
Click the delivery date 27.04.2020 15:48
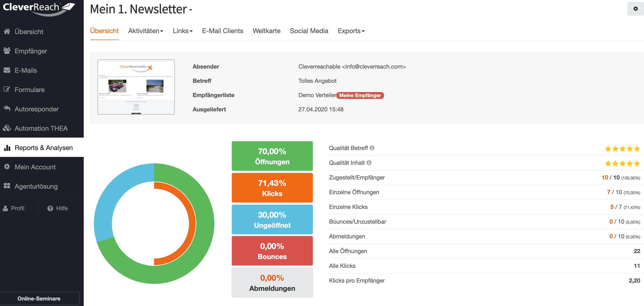(321, 110)
